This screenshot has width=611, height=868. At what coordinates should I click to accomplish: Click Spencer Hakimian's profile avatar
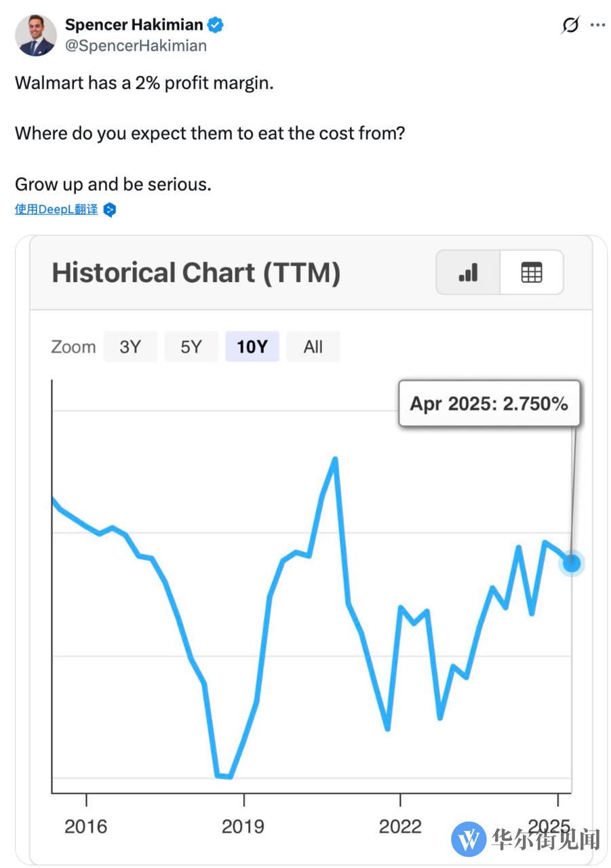[35, 35]
